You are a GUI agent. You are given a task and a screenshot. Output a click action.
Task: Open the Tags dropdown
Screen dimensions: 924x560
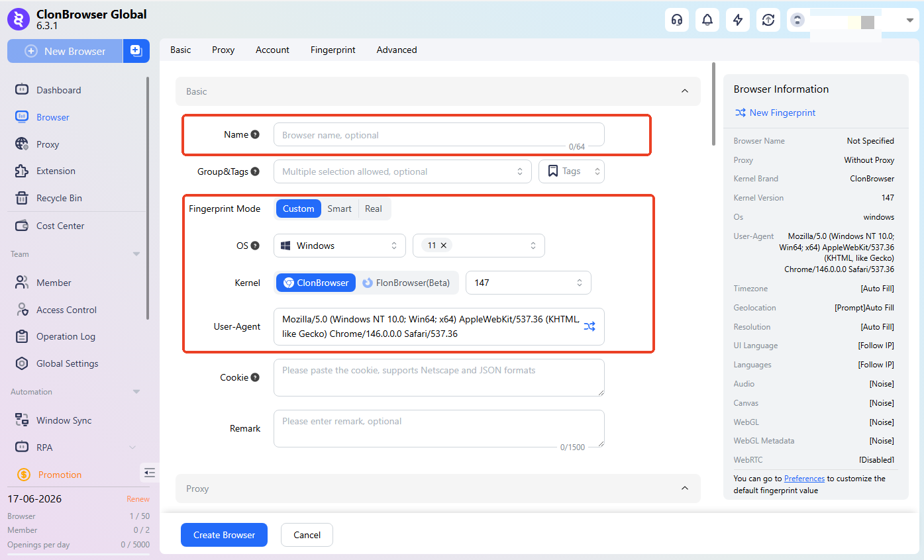pos(572,171)
